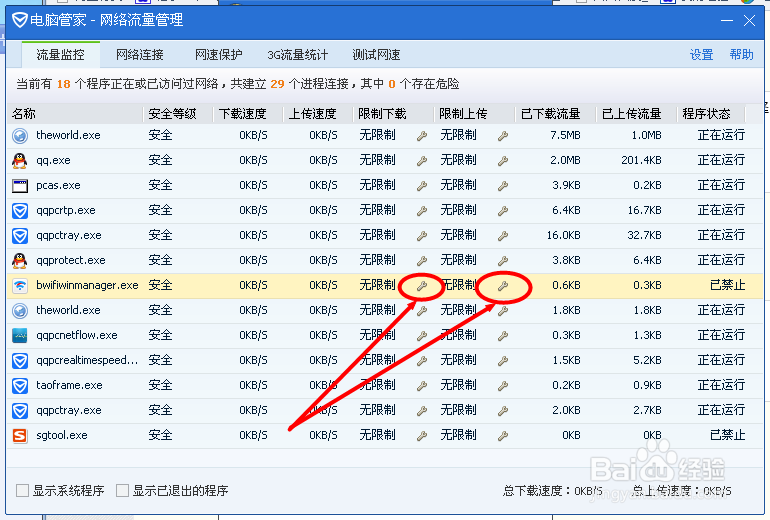Click upload wrench in theworld.exe 7.5MB row
The width and height of the screenshot is (770, 520).
click(x=503, y=136)
